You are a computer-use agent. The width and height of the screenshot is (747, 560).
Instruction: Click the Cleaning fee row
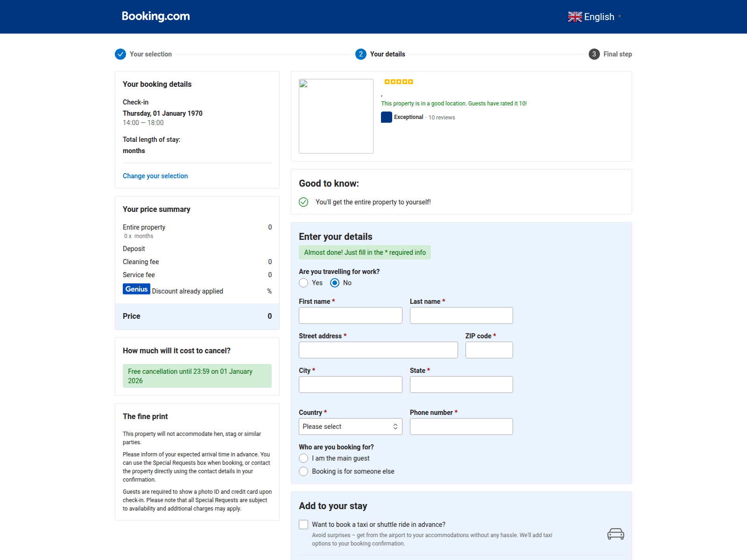click(x=197, y=262)
